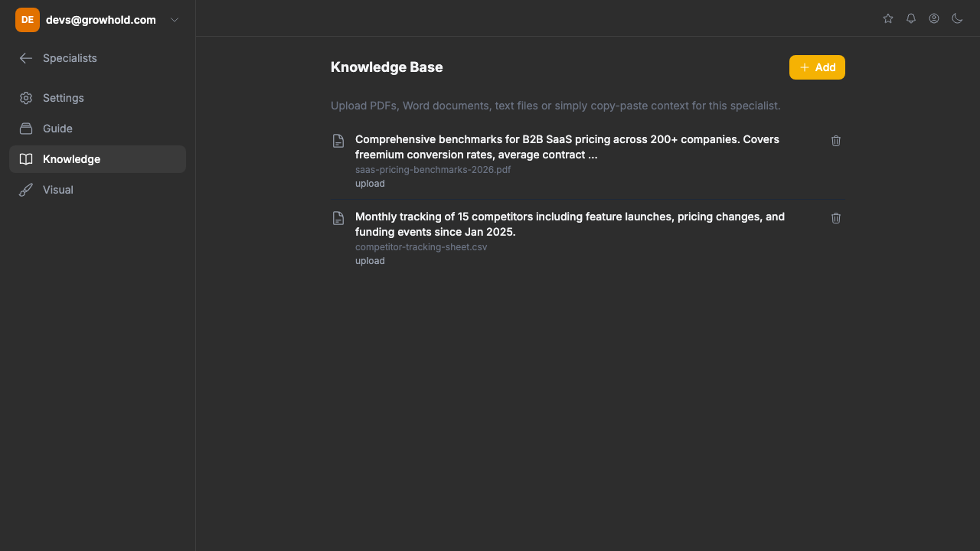Select Specialists in the sidebar
Screen dimensions: 980x551
pos(70,58)
